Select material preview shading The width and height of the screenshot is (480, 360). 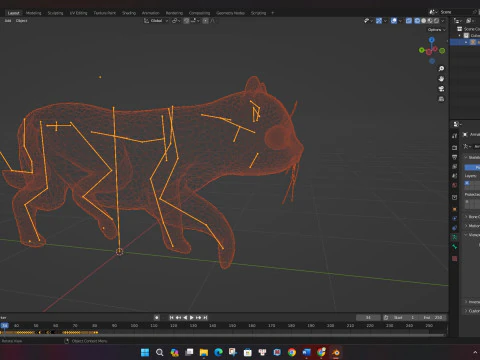[430, 21]
